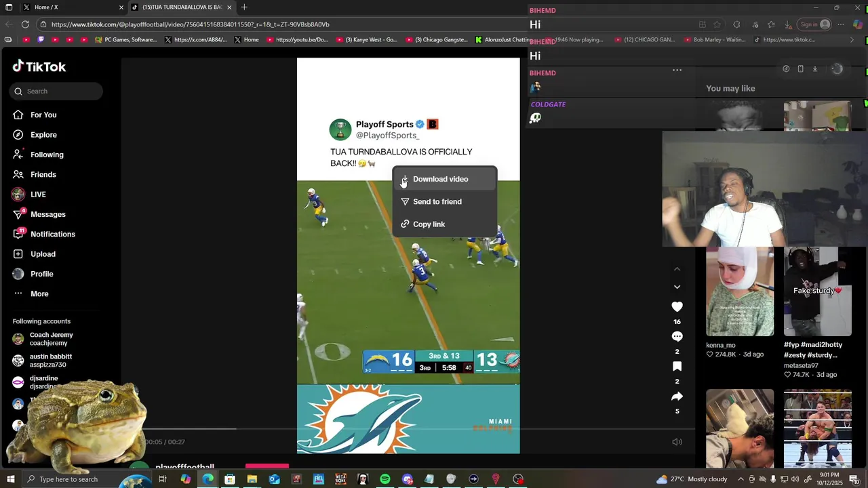Viewport: 868px width, 488px height.
Task: Click the Sign in button in the browser
Action: point(814,24)
